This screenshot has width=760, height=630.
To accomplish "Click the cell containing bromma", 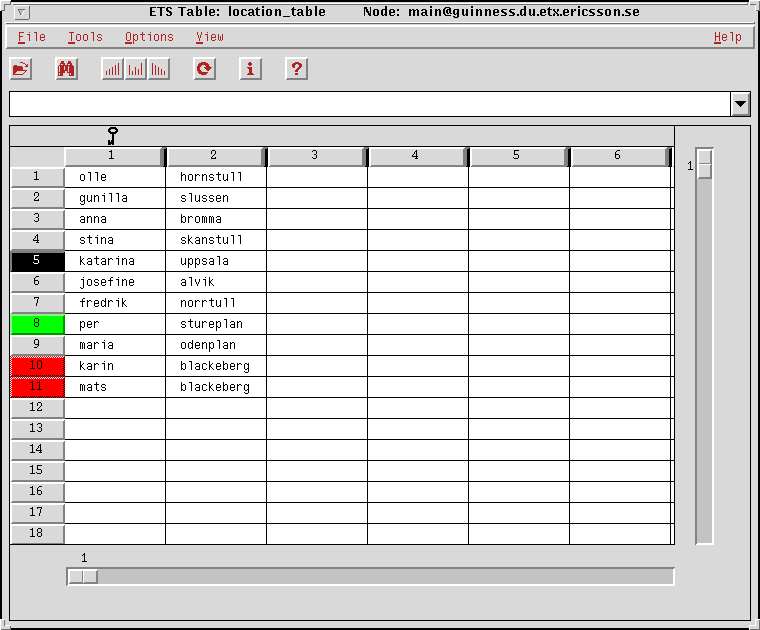I will tap(216, 219).
